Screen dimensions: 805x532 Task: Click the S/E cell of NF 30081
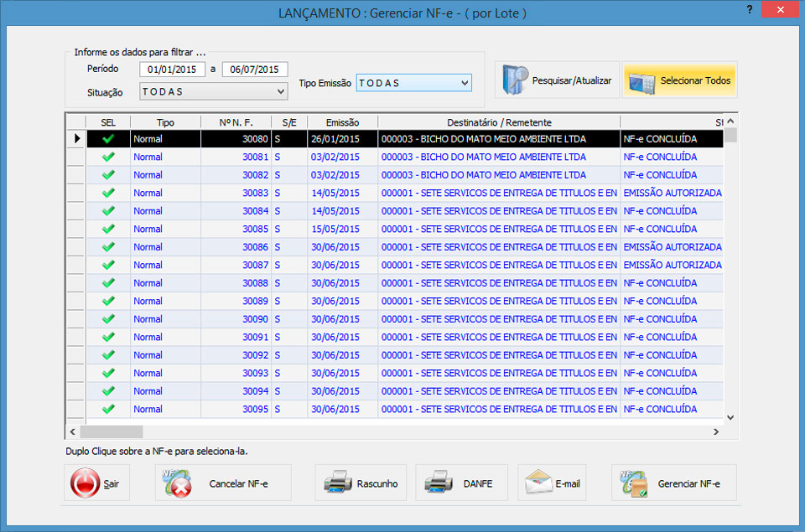(x=289, y=157)
